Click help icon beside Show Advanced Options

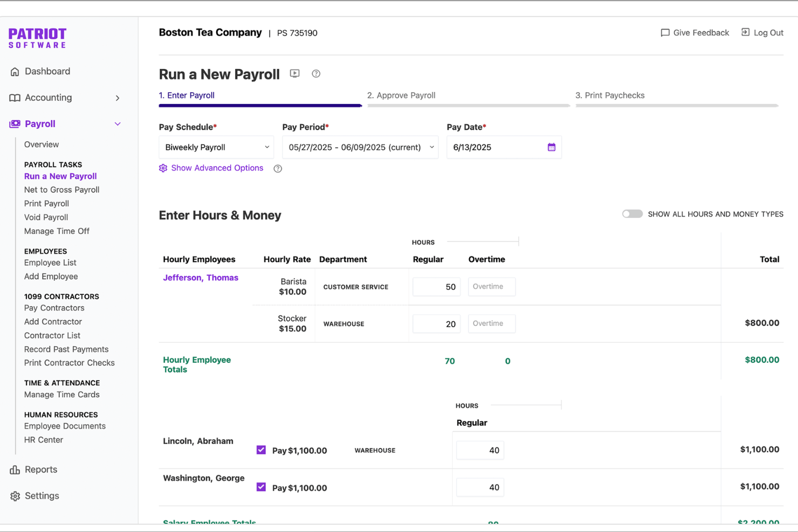click(x=278, y=169)
